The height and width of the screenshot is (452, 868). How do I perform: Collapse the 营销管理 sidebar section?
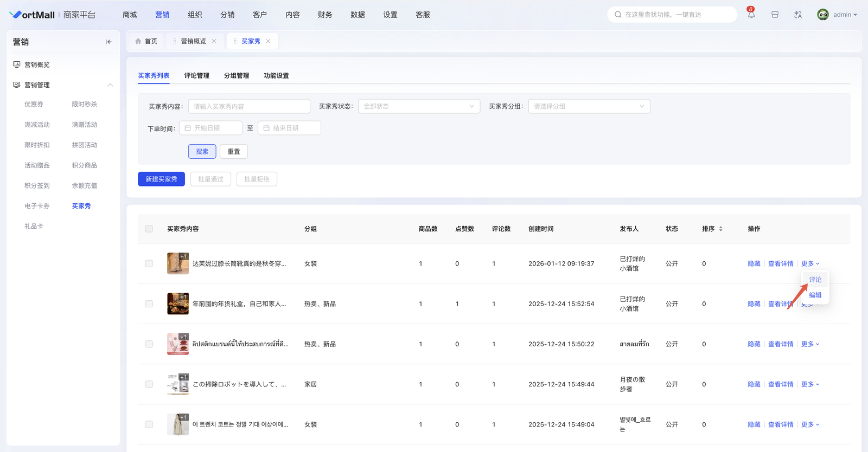tap(110, 85)
